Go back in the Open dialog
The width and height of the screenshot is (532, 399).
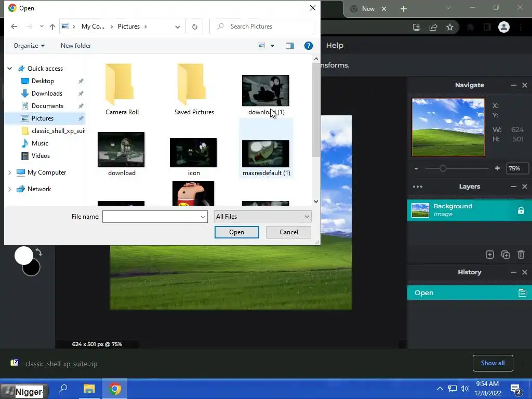[14, 26]
